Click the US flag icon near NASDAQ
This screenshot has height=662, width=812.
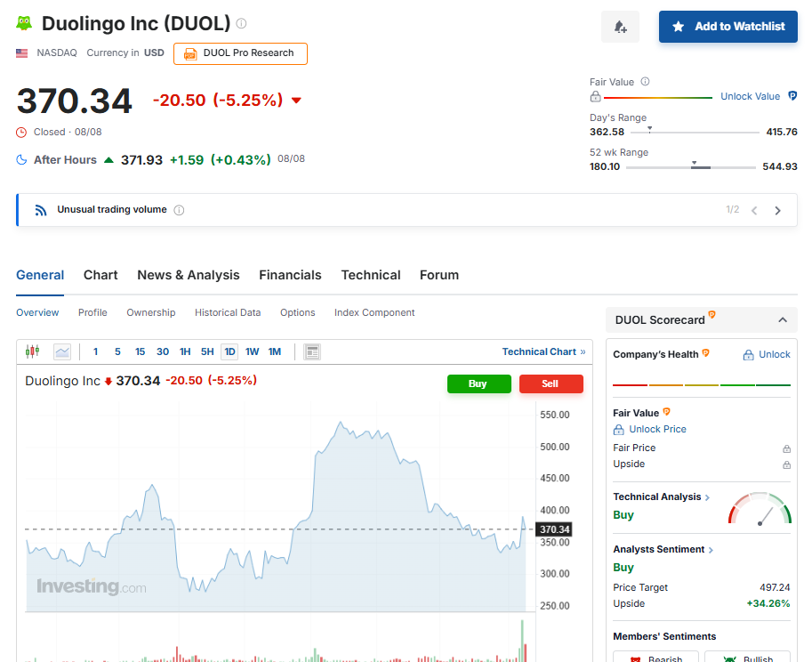click(x=21, y=52)
